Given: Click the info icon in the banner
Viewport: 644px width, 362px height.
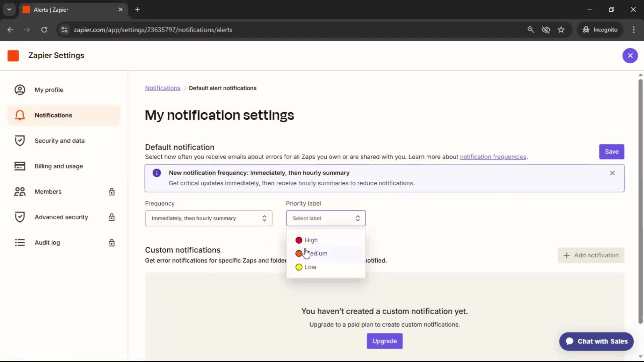Looking at the screenshot, I should coord(157,173).
